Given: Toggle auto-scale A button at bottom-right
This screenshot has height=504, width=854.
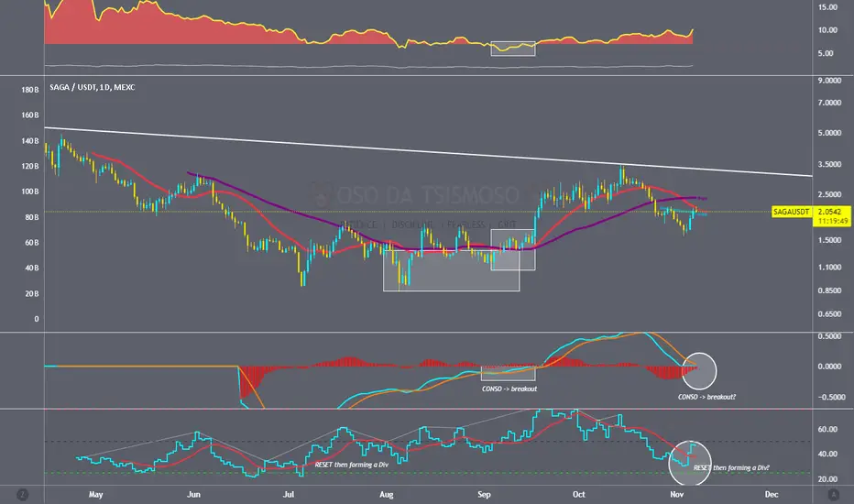Looking at the screenshot, I should tap(833, 495).
